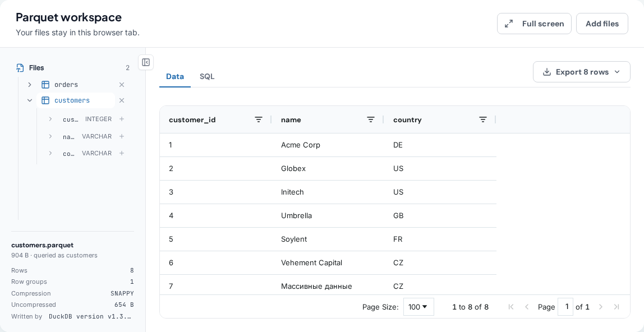Expand the cus… INTEGER column node

[x=50, y=119]
